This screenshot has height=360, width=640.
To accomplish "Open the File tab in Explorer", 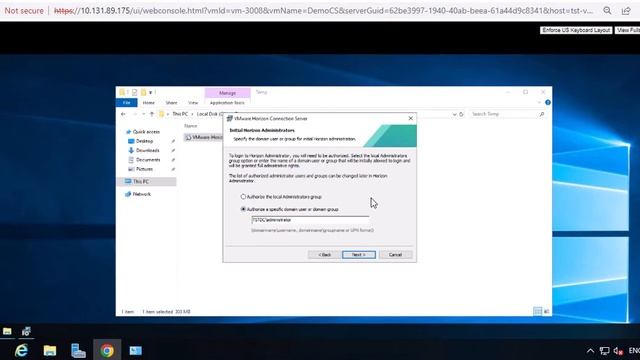I will [127, 102].
